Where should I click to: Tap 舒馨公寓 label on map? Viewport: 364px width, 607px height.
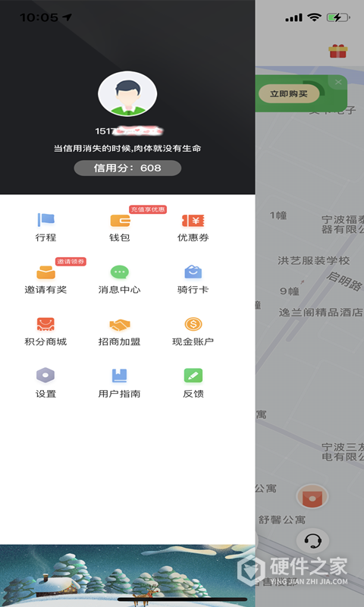pos(282,520)
